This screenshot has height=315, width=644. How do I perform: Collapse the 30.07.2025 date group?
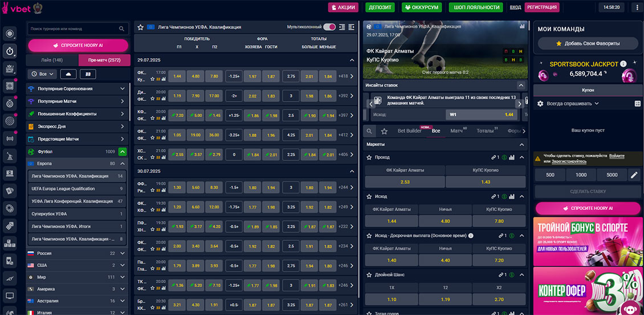(x=352, y=171)
